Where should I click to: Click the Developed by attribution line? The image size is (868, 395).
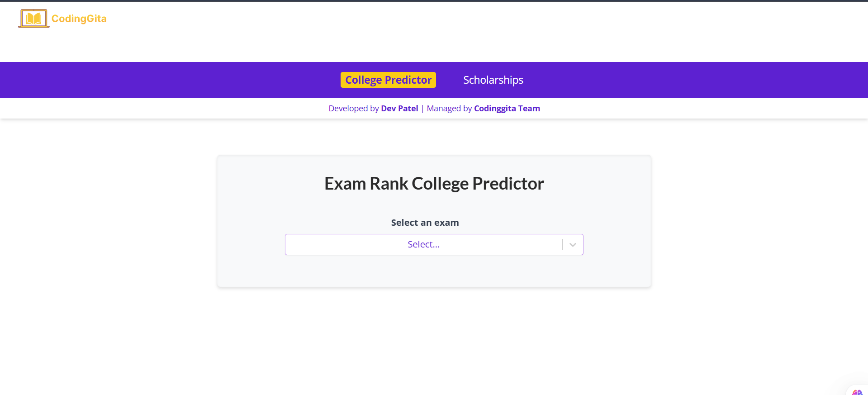[354, 108]
